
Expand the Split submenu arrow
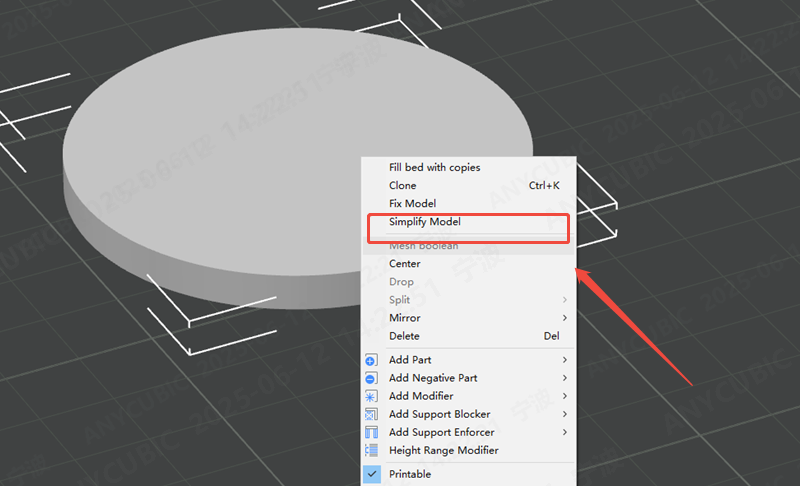click(x=565, y=300)
